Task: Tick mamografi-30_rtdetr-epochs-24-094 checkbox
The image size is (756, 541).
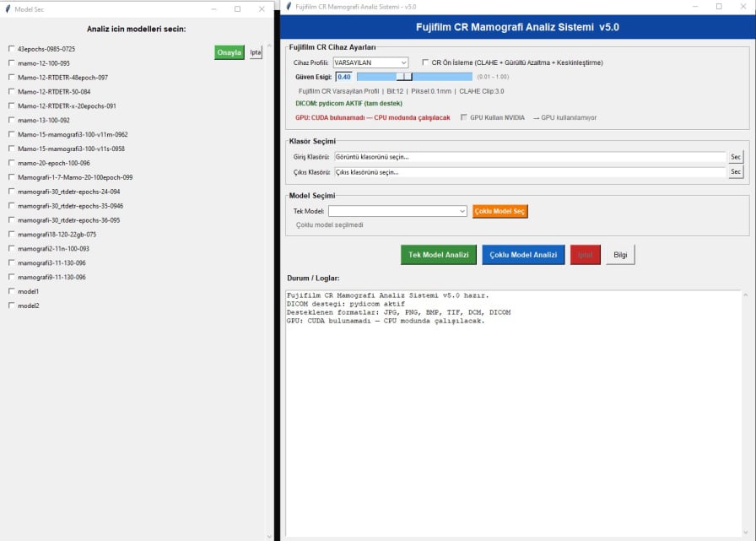Action: tap(11, 192)
